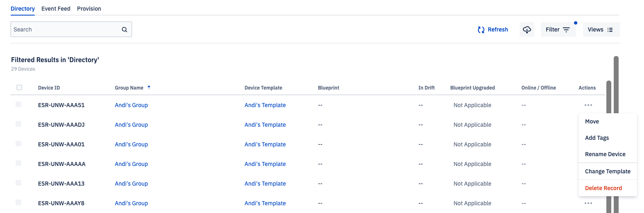Choose Add Tags from the menu
The image size is (644, 213).
(608, 138)
